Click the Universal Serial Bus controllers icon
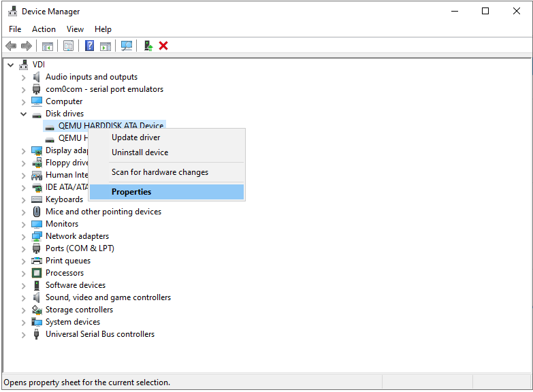Viewport: 533px width, 392px height. [x=36, y=334]
